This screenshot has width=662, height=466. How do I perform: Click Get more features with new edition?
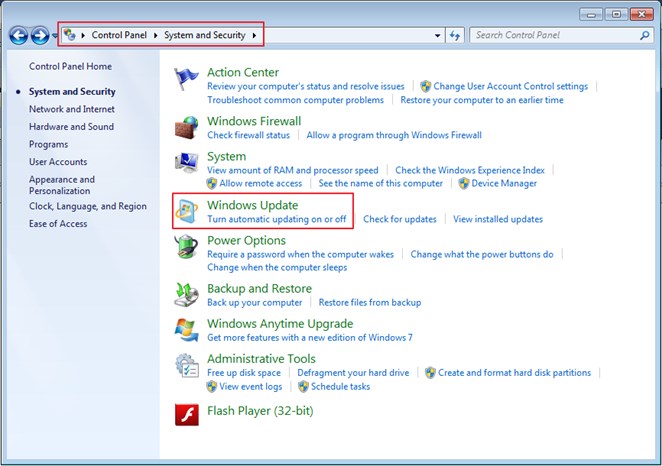point(310,338)
